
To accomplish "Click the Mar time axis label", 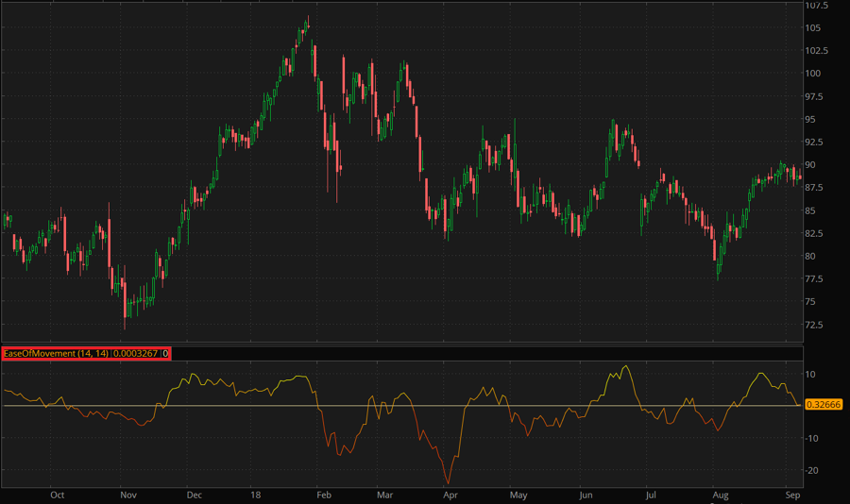I will click(384, 494).
